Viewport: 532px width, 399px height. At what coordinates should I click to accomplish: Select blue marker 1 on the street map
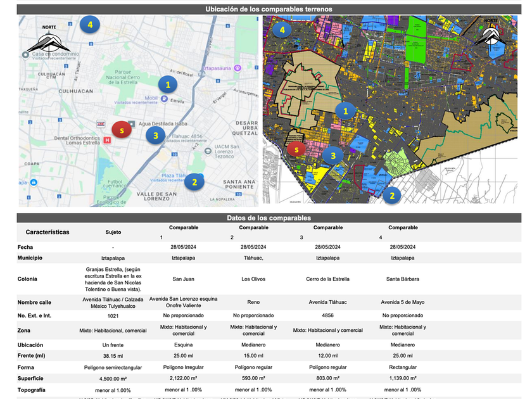(168, 84)
